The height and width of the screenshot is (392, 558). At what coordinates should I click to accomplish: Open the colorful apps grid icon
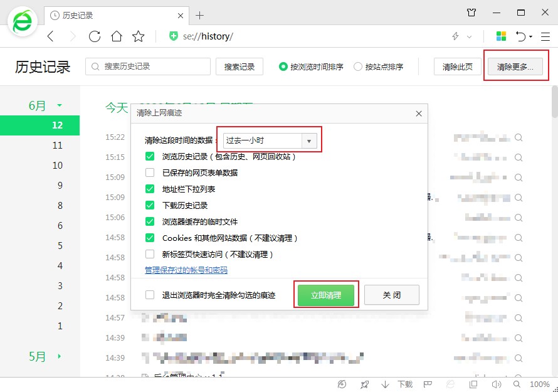[501, 36]
